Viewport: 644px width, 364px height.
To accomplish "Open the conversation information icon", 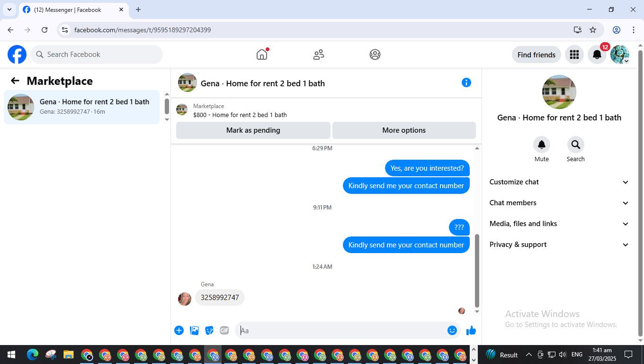I will click(x=466, y=82).
